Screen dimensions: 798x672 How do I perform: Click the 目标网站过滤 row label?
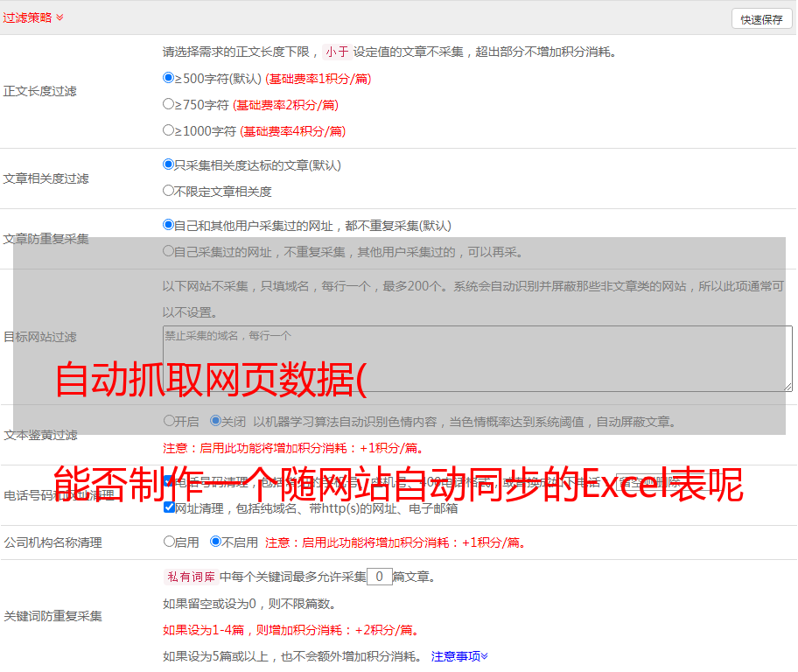pyautogui.click(x=39, y=337)
